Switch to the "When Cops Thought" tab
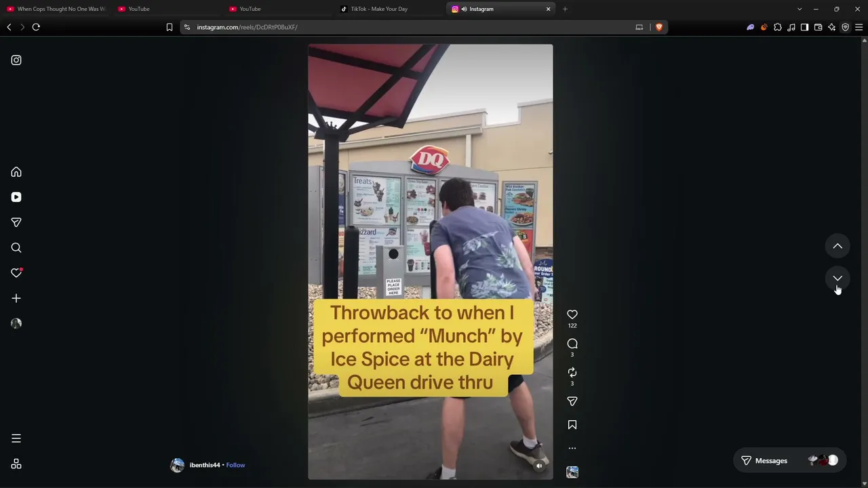868x488 pixels. click(56, 9)
